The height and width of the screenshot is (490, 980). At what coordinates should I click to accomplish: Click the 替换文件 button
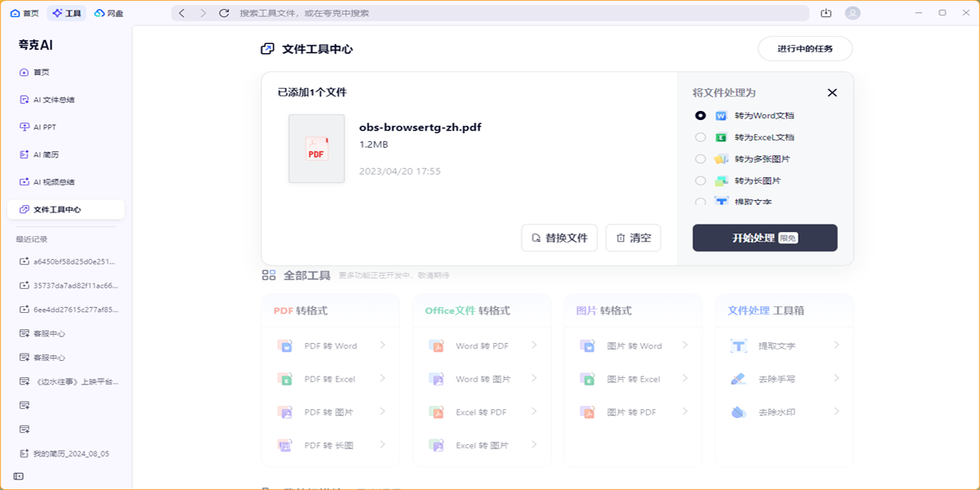pyautogui.click(x=559, y=238)
